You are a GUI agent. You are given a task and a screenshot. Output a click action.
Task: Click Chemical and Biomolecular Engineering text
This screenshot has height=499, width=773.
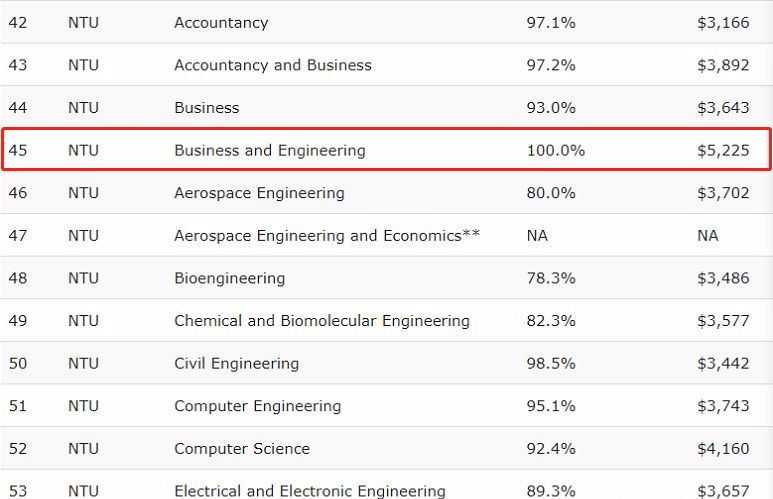coord(321,321)
